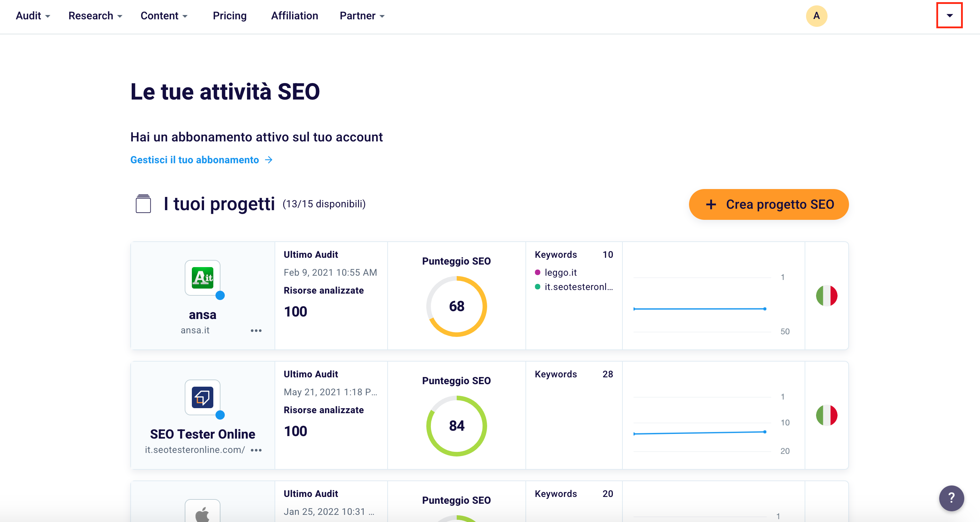Click the ansa keyword trend chart
The width and height of the screenshot is (980, 522).
pos(702,305)
